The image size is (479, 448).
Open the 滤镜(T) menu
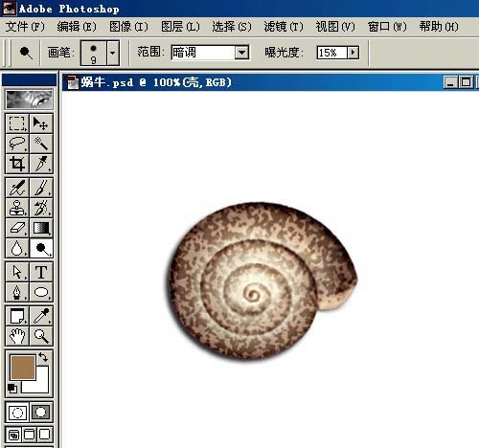click(x=284, y=27)
